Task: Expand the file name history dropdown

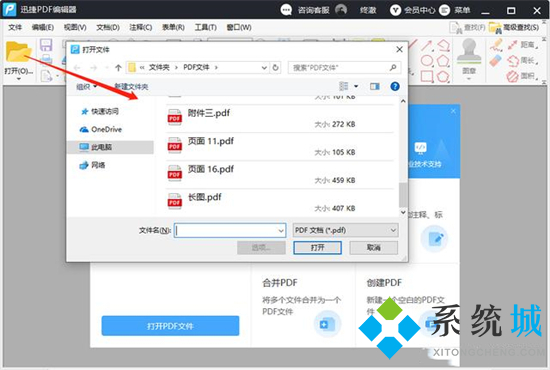Action: point(281,231)
